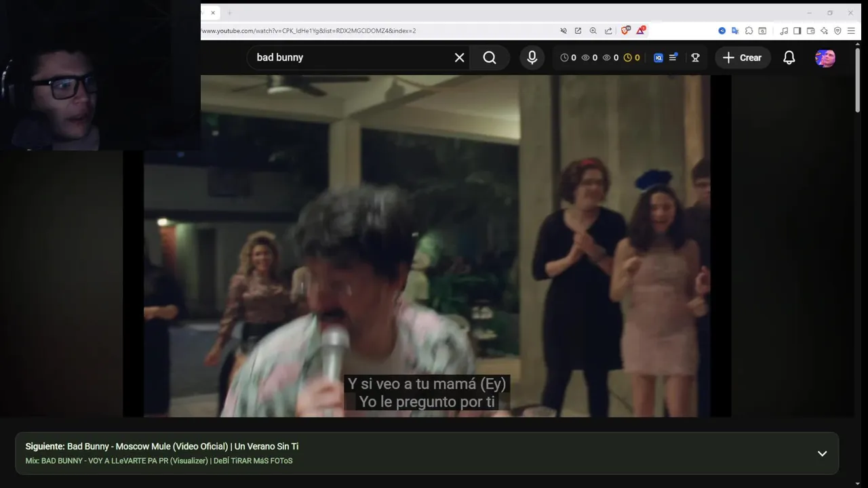
Task: Click the Google Translate extension icon
Action: coord(735,30)
